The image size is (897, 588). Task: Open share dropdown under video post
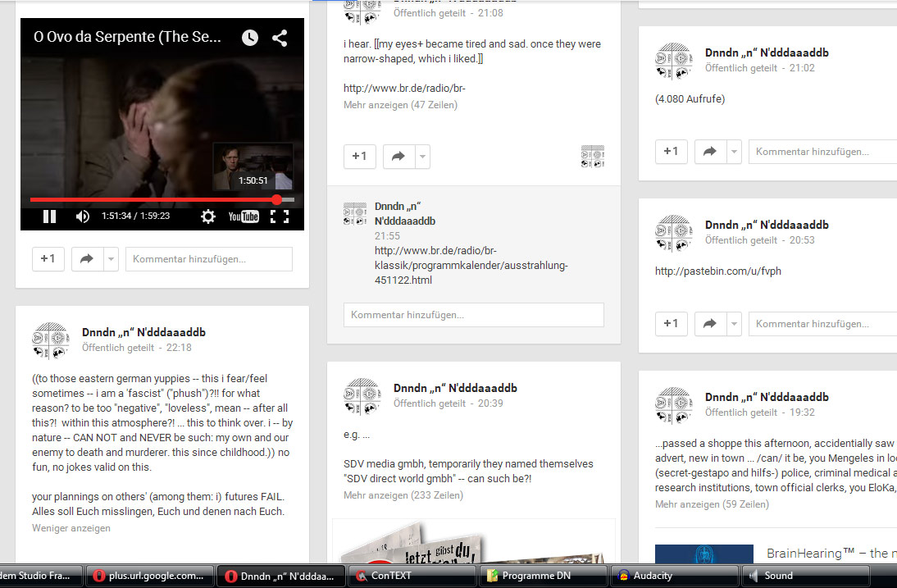click(111, 259)
